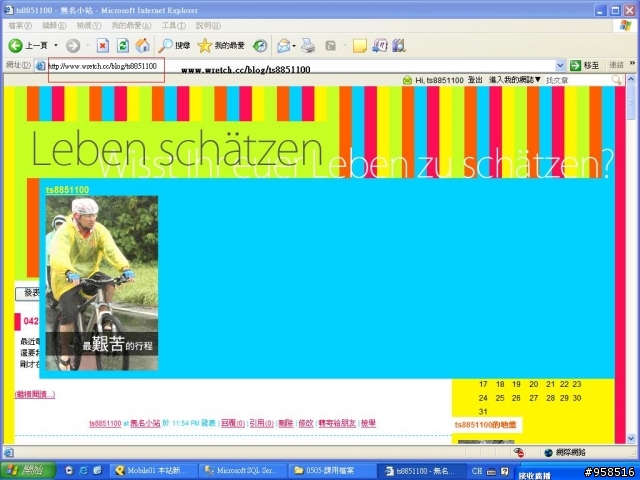Click calendar date 31
The width and height of the screenshot is (640, 480).
pyautogui.click(x=483, y=411)
